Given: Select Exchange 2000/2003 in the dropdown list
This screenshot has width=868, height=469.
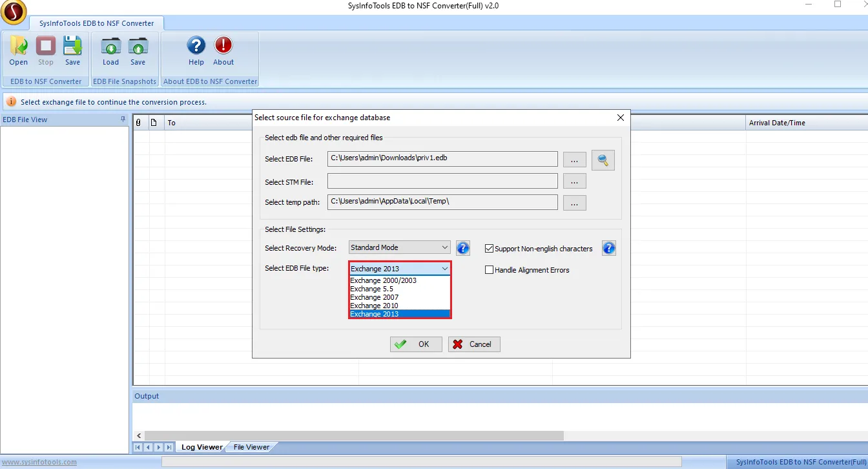Looking at the screenshot, I should pos(384,280).
